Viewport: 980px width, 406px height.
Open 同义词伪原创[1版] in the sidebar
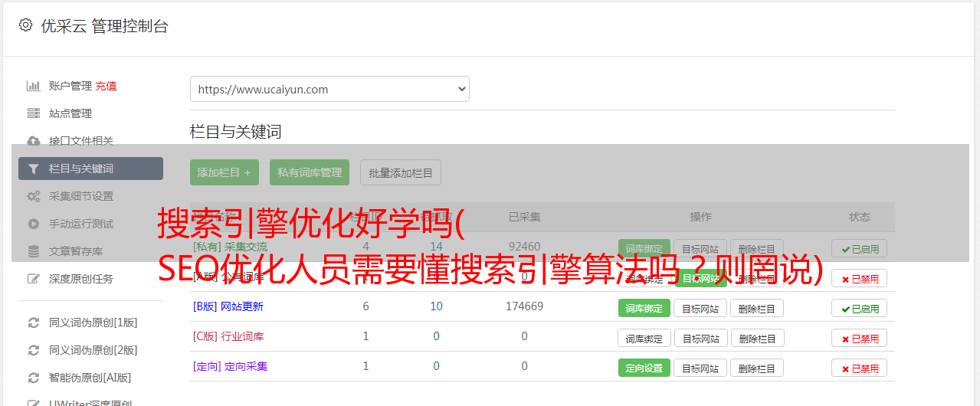point(93,323)
